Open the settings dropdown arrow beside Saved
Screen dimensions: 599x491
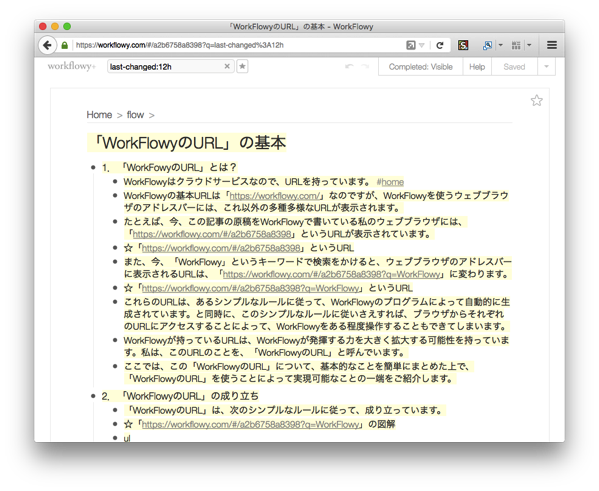coord(546,67)
